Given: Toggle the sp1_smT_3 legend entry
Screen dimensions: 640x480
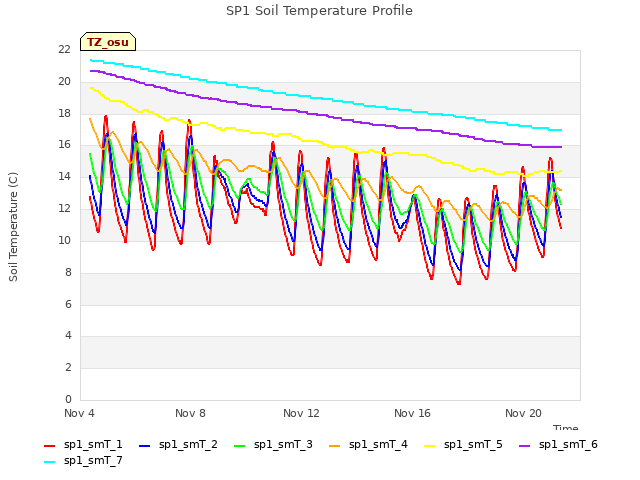Looking at the screenshot, I should (x=273, y=444).
